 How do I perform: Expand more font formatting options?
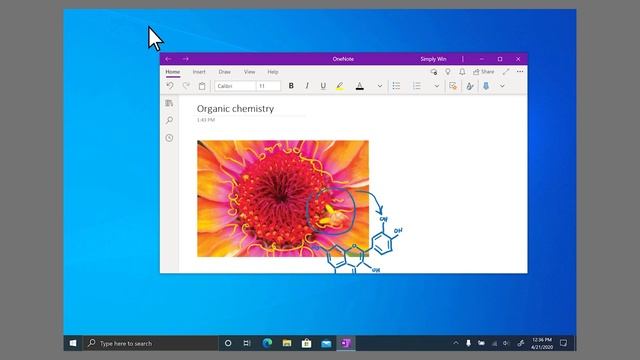coord(380,86)
